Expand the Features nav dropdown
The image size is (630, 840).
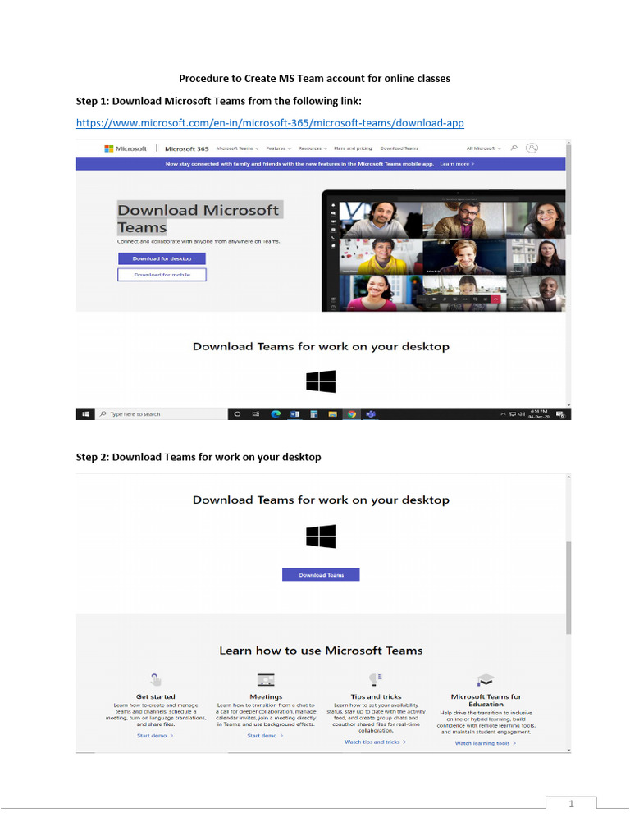[279, 148]
